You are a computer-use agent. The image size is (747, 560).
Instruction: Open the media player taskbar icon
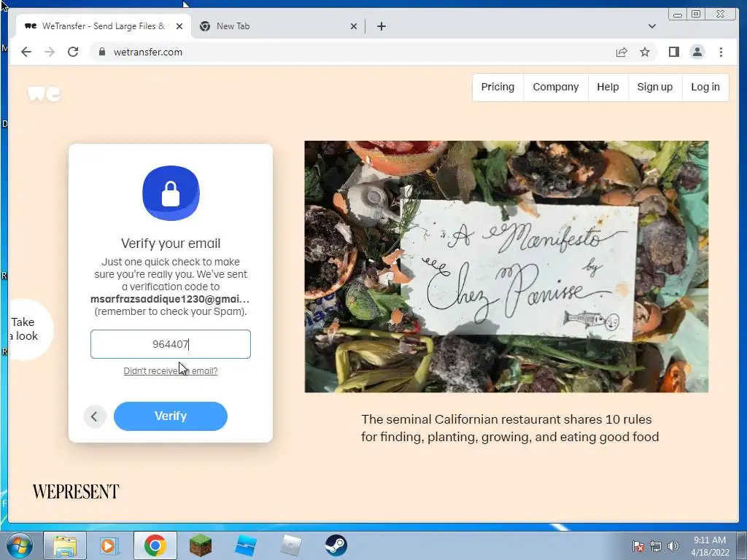point(108,545)
